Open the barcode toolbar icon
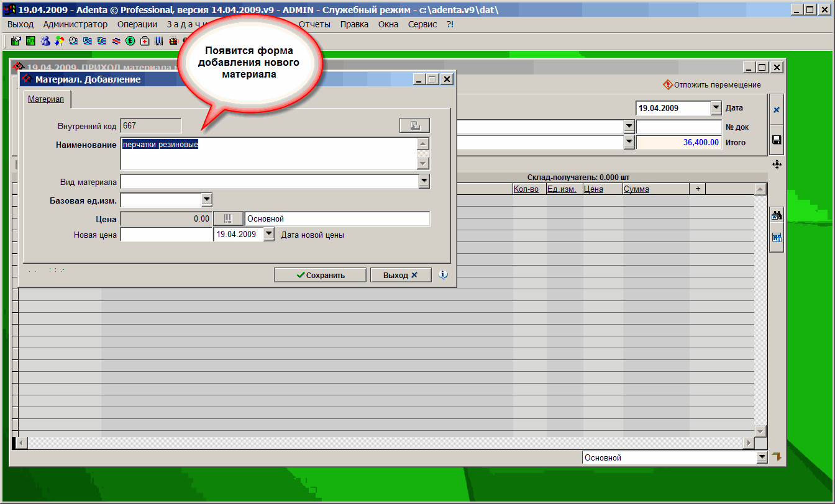 pos(159,42)
